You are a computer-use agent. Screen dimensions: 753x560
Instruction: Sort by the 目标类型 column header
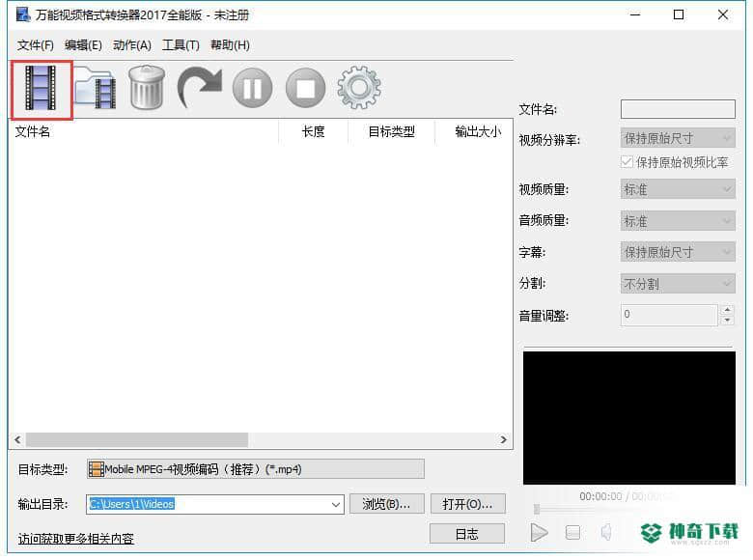coord(391,131)
